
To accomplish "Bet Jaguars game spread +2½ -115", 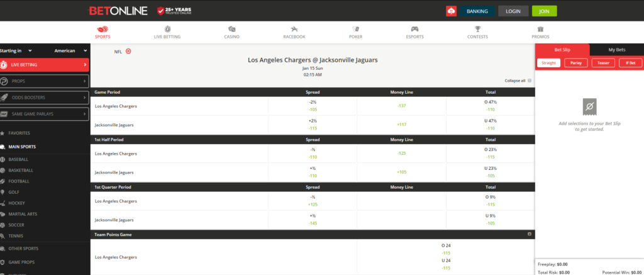I will tap(313, 125).
